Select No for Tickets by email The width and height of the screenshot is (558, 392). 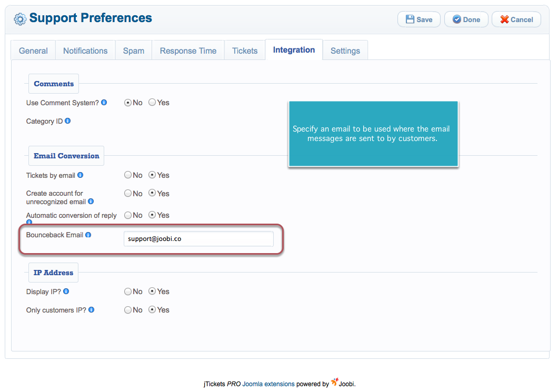pos(128,175)
